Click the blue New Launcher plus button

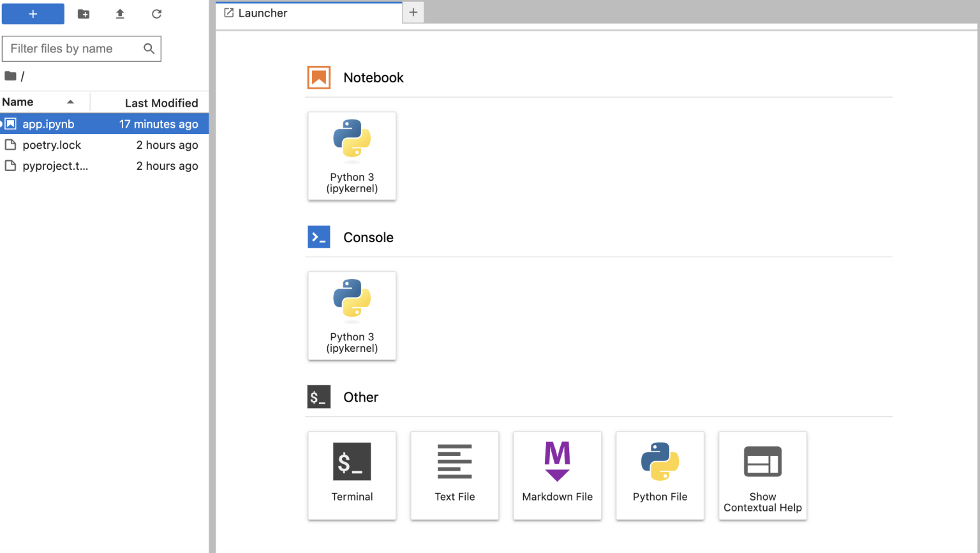point(33,14)
